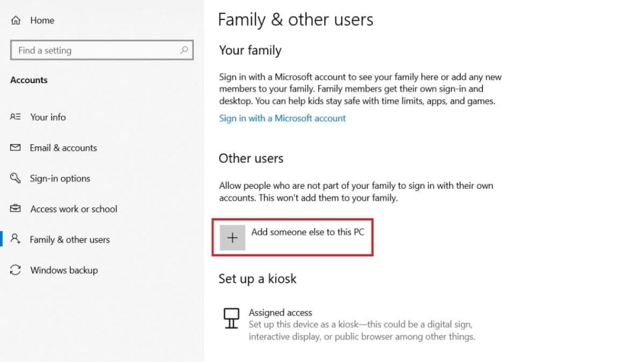The width and height of the screenshot is (644, 362).
Task: Select Access work or school
Action: [73, 209]
